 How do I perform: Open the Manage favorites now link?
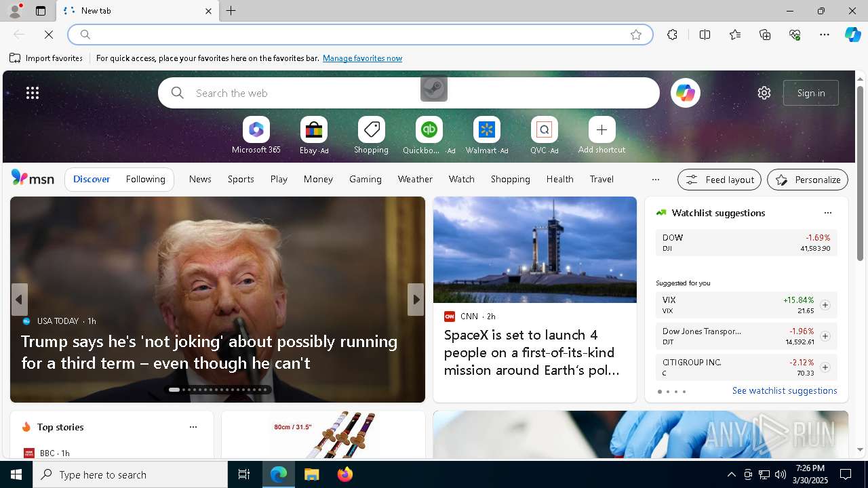pos(362,58)
